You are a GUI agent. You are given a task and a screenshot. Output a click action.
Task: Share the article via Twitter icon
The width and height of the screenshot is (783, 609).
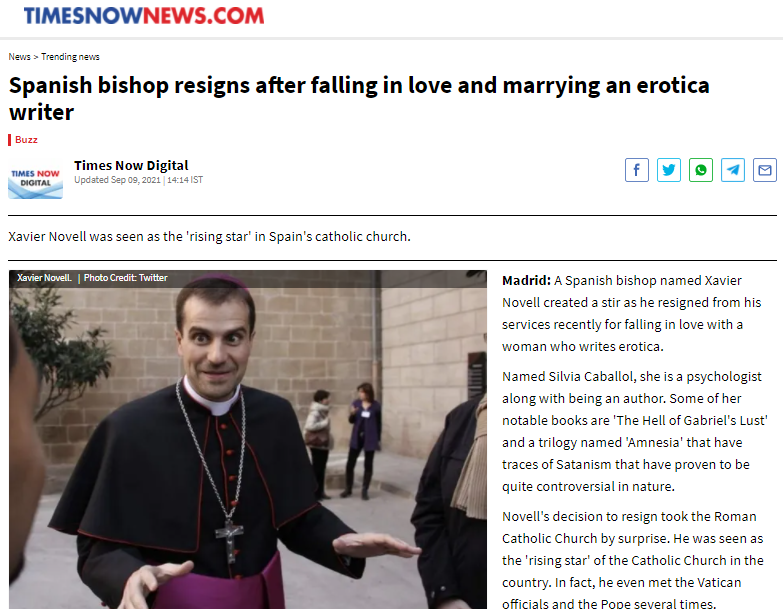(x=669, y=170)
